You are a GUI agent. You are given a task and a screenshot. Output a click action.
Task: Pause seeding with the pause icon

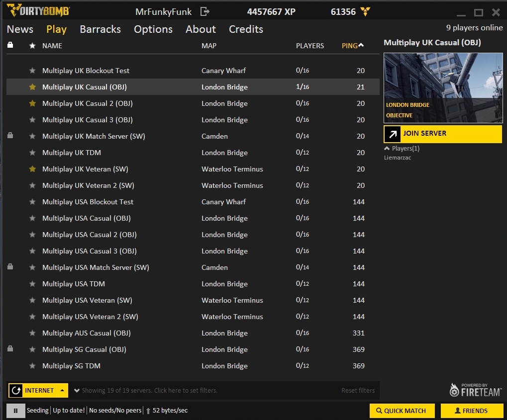click(16, 411)
